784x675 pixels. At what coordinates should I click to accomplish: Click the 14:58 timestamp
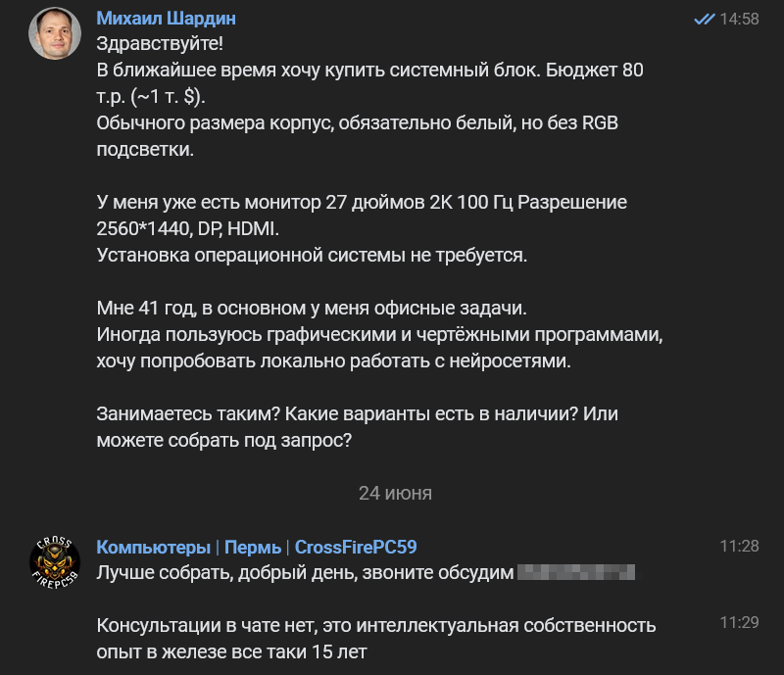point(741,17)
